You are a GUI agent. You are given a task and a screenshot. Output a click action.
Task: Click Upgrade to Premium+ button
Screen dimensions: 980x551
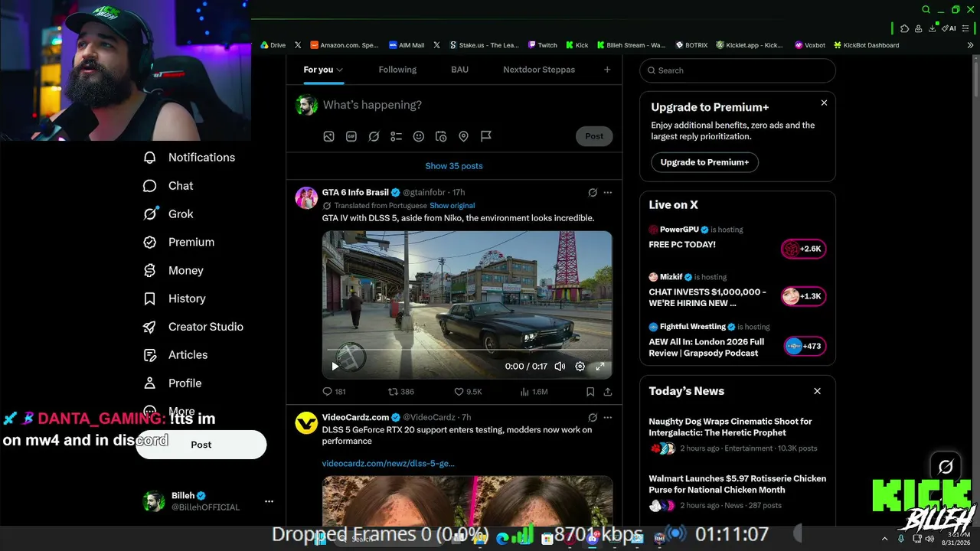tap(704, 162)
